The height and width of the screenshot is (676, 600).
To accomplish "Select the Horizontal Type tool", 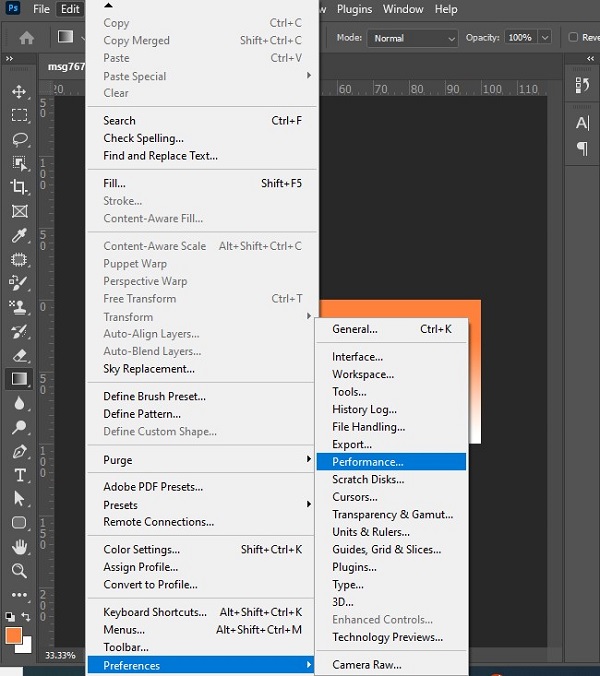I will pos(19,475).
